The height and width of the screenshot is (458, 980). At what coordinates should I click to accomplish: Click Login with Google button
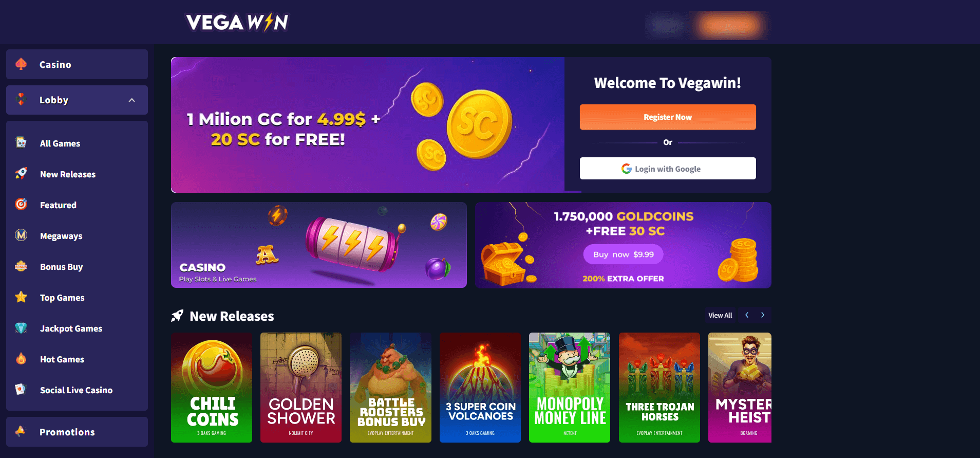click(668, 169)
